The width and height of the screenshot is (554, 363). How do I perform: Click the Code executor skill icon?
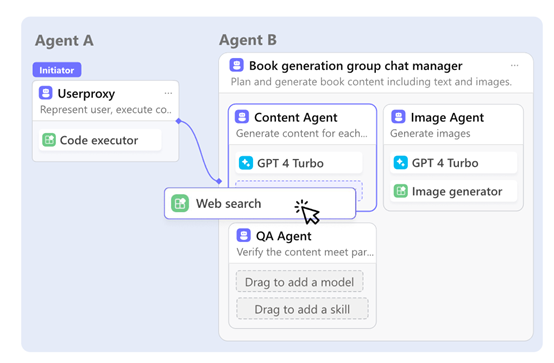49,140
